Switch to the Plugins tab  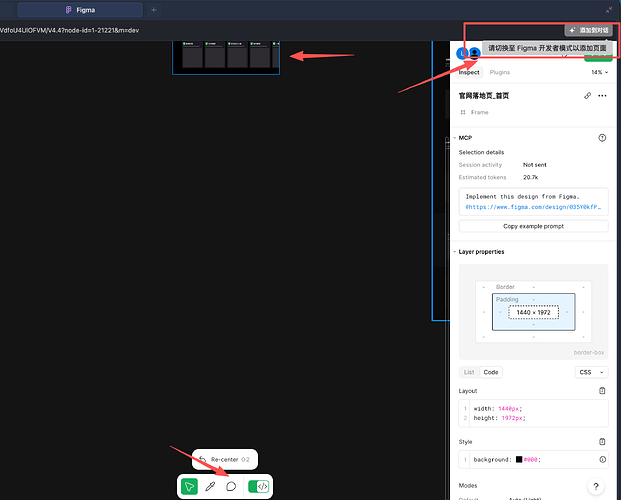click(499, 73)
